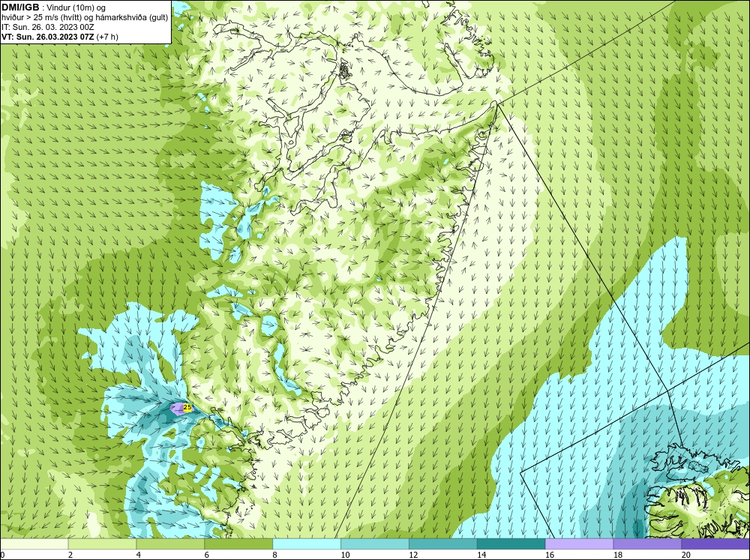Viewport: 750px width, 560px height.
Task: Click the 10–12 m/s teal legend swatch
Action: [x=375, y=544]
